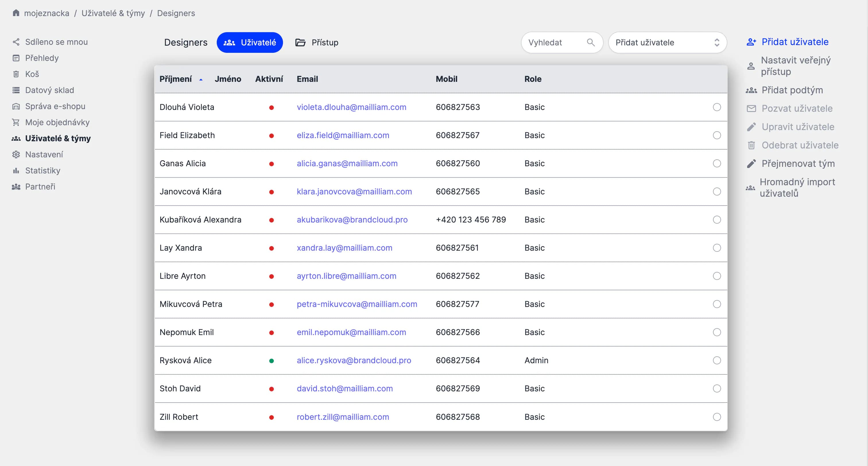Select the radio button for Dlouhá Violeta

[717, 107]
